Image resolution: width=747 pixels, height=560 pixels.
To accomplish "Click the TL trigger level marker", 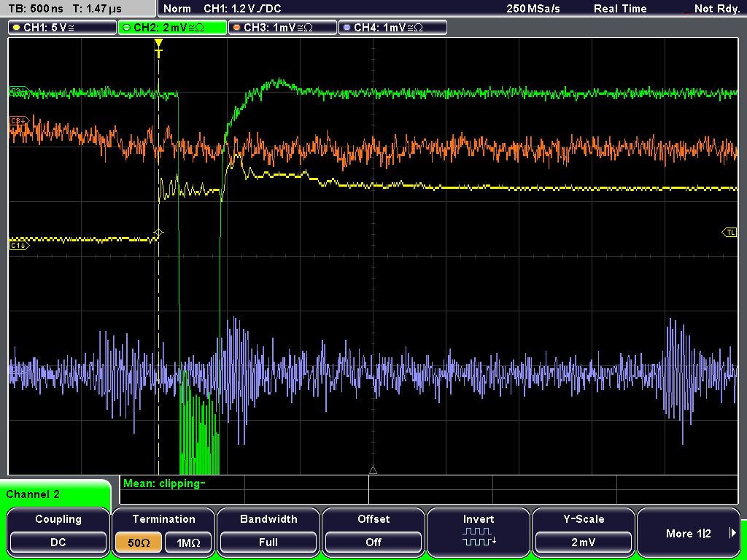I will click(x=729, y=233).
